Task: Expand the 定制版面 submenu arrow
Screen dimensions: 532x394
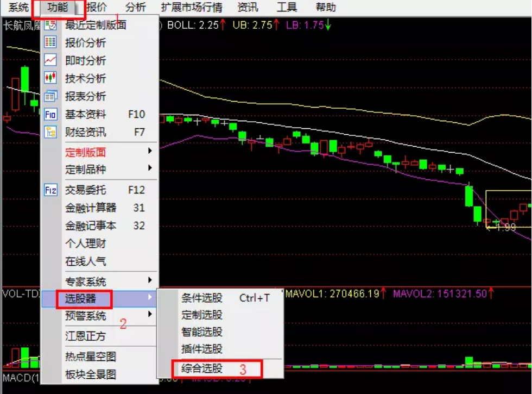Action: point(150,151)
